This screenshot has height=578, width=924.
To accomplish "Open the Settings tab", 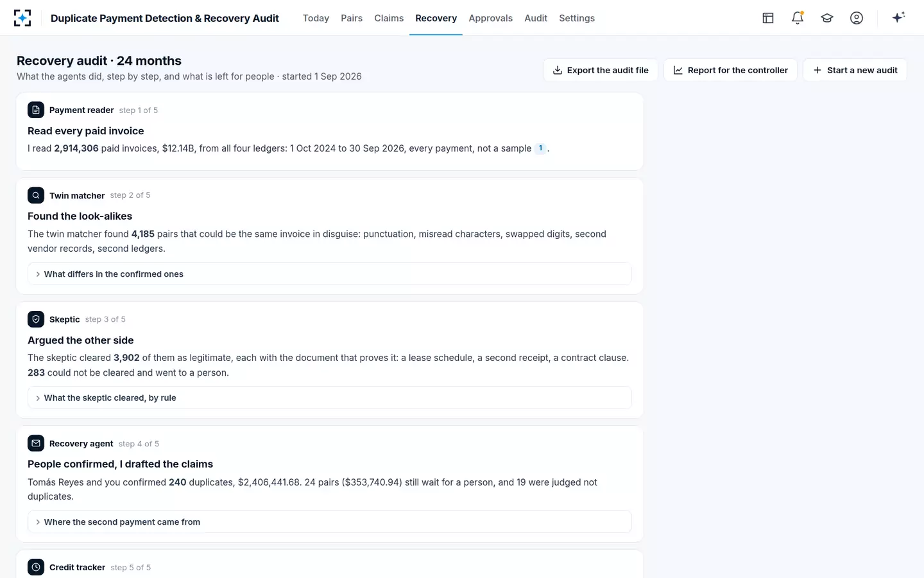I will point(577,18).
